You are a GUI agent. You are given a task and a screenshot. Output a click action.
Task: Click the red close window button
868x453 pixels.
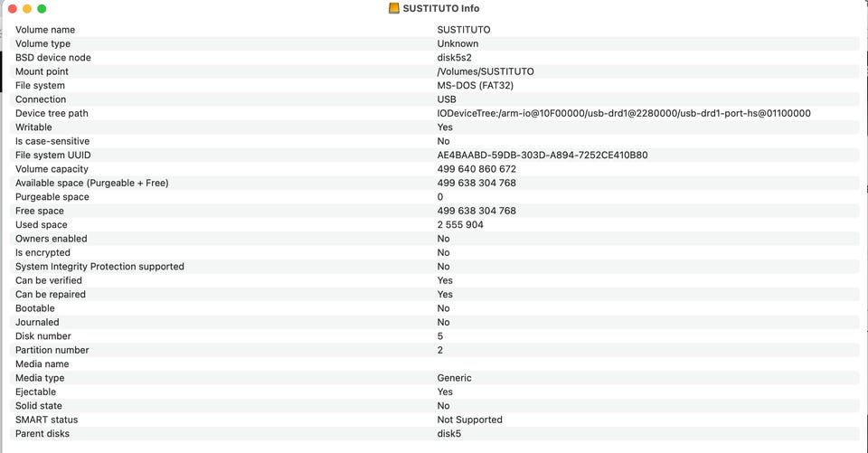pyautogui.click(x=12, y=9)
